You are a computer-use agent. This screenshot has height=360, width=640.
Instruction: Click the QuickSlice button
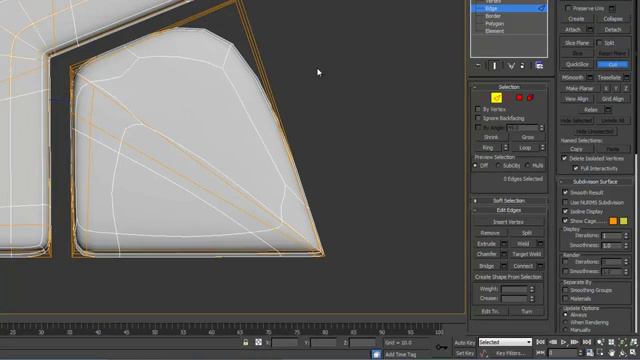tap(577, 64)
